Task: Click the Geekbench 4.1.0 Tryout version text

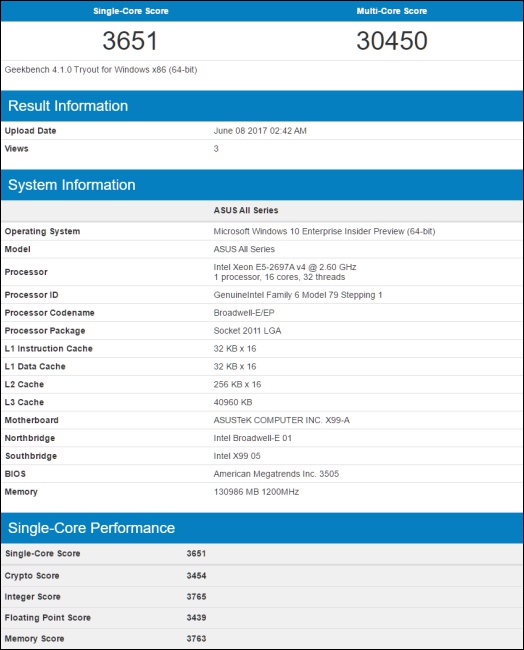Action: (x=101, y=70)
